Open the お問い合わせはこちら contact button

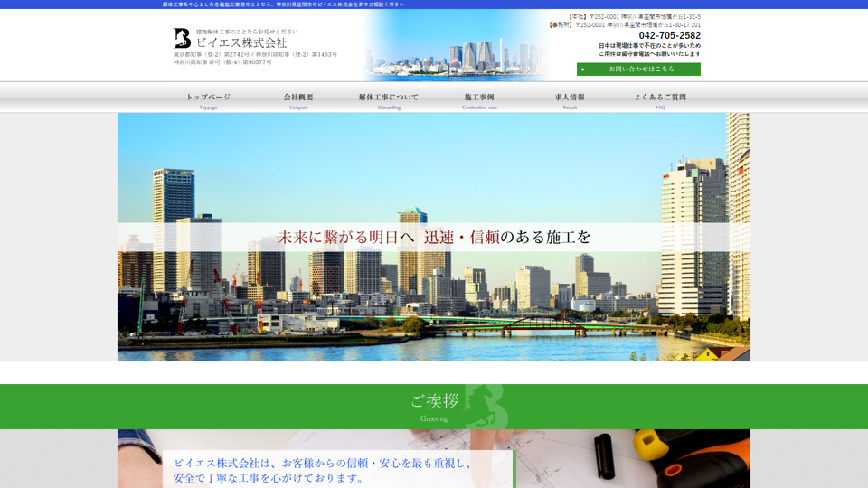(x=640, y=70)
